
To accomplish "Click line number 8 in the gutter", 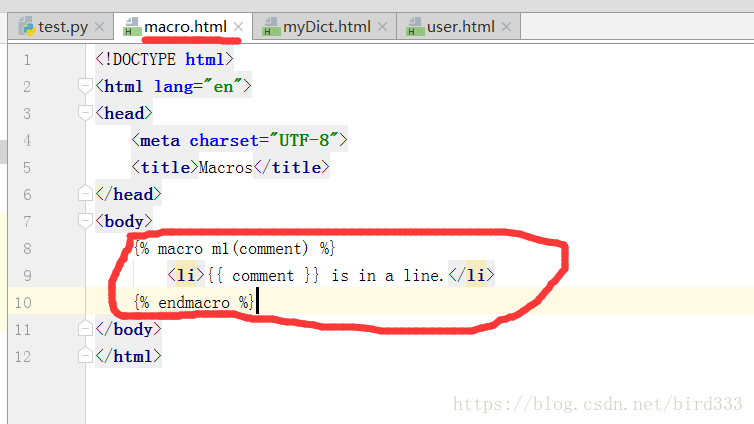I will point(27,249).
